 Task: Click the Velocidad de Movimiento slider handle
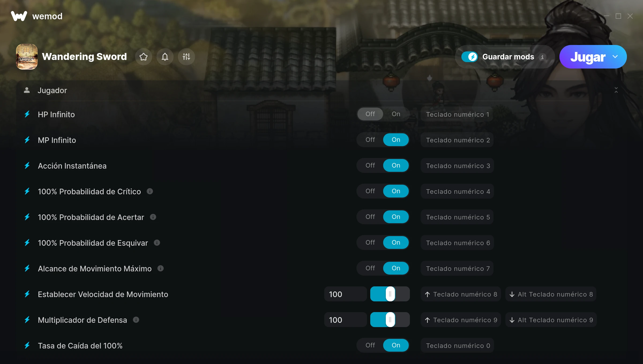[390, 294]
